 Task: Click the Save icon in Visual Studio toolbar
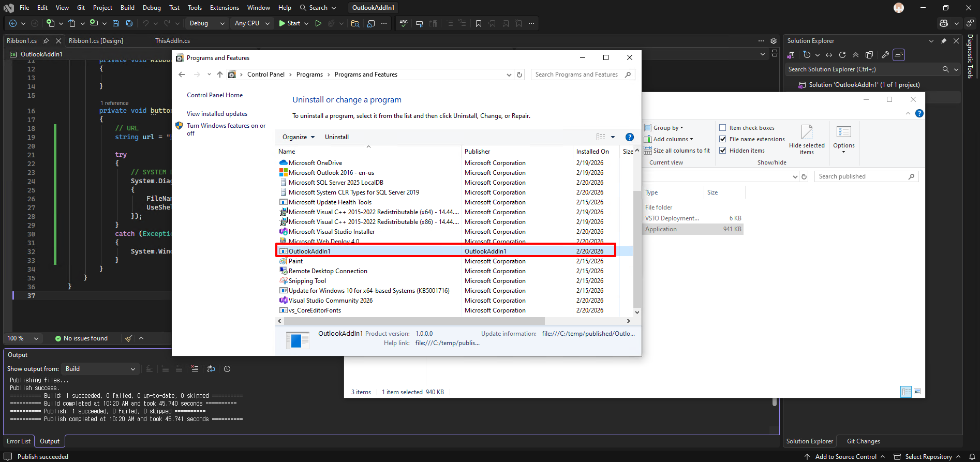[116, 23]
